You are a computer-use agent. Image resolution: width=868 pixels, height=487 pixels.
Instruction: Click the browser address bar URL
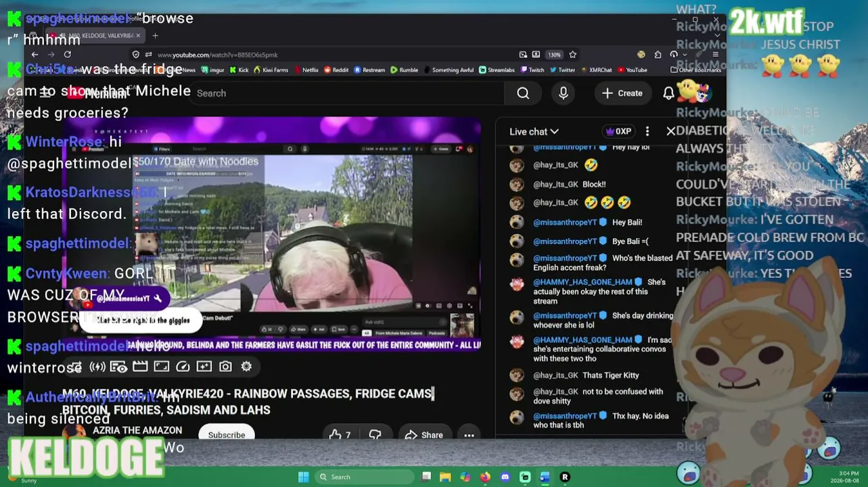click(x=217, y=55)
